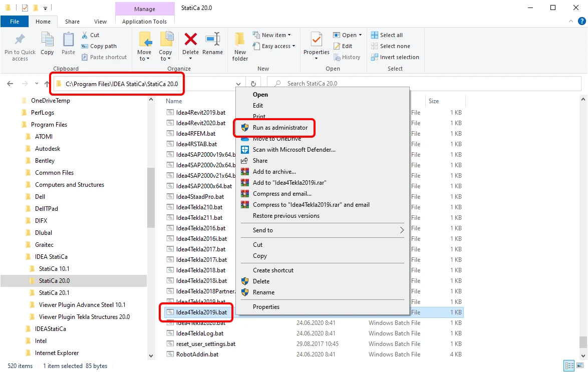Click the Refresh button beside the address bar
The height and width of the screenshot is (372, 588).
(x=253, y=84)
